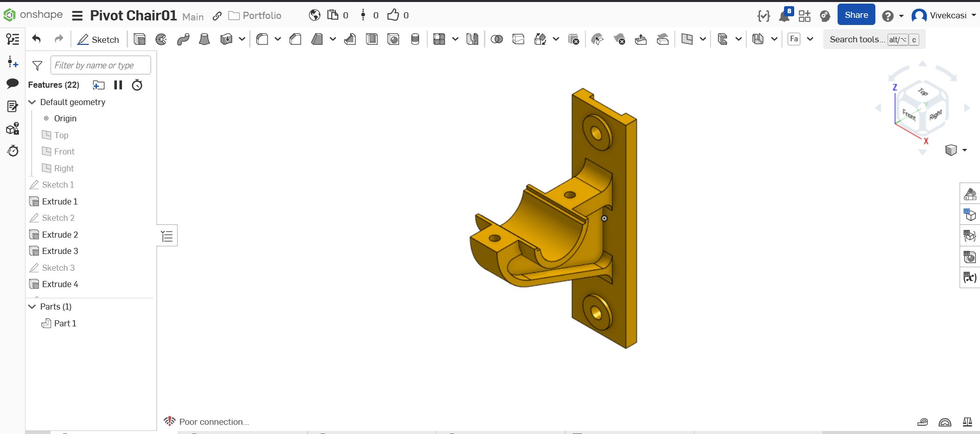Select Part 1 in the parts list
Image resolution: width=980 pixels, height=434 pixels.
click(65, 323)
